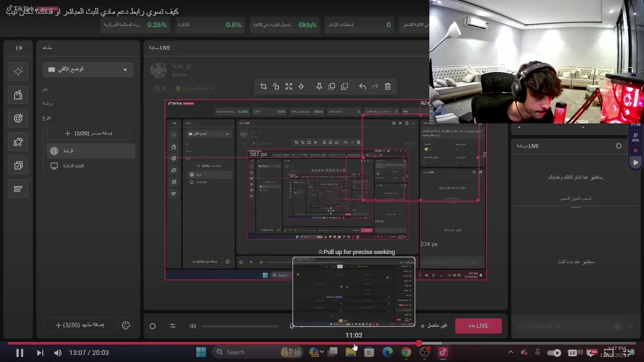Start streaming with بدء LIVE button
Viewport: 644px width, 362px height.
tap(478, 326)
